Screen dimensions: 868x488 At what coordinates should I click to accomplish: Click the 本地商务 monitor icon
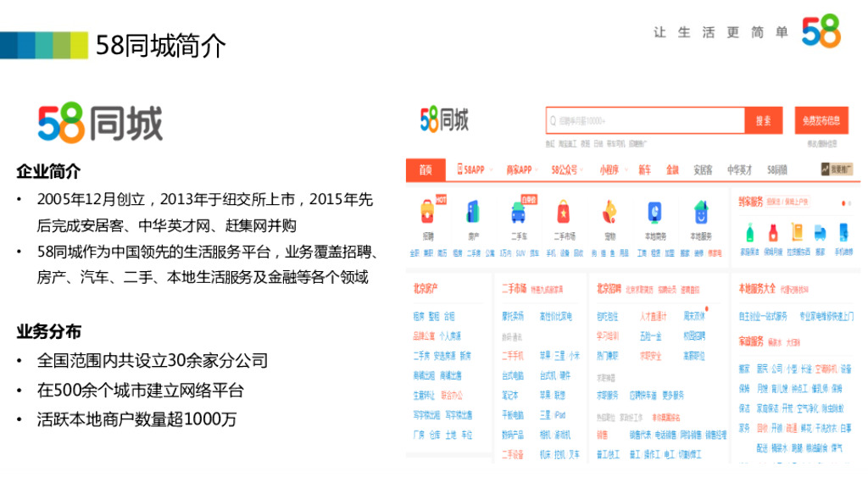pos(655,212)
